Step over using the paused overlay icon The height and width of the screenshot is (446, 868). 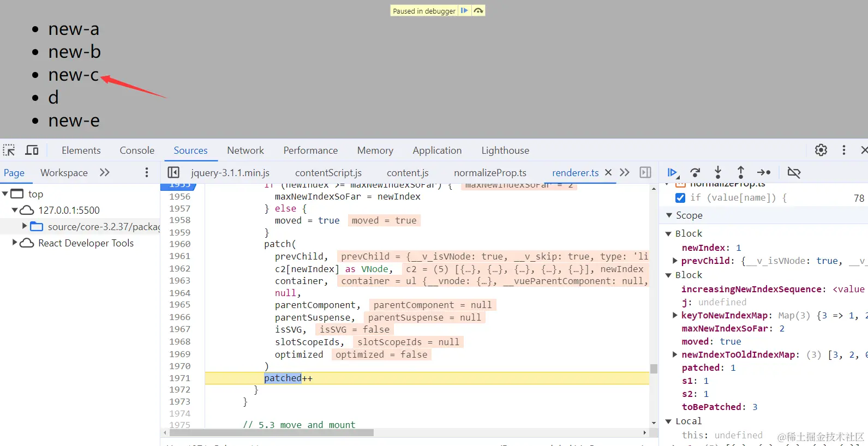(478, 11)
